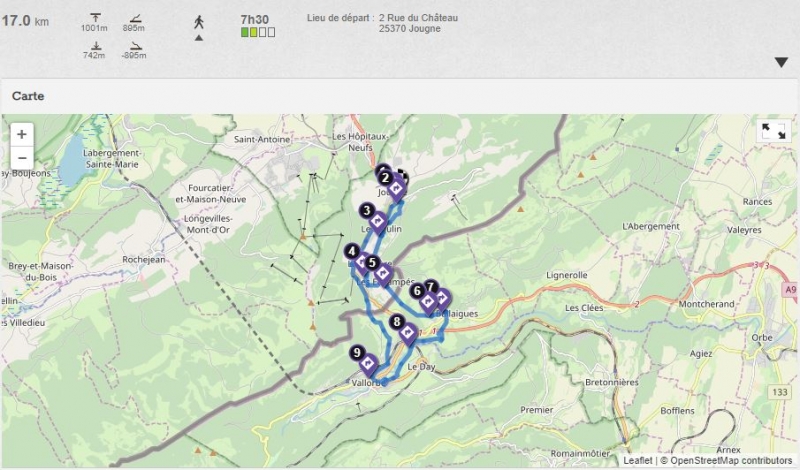Zoom in on the map
The image size is (800, 470).
tap(22, 134)
